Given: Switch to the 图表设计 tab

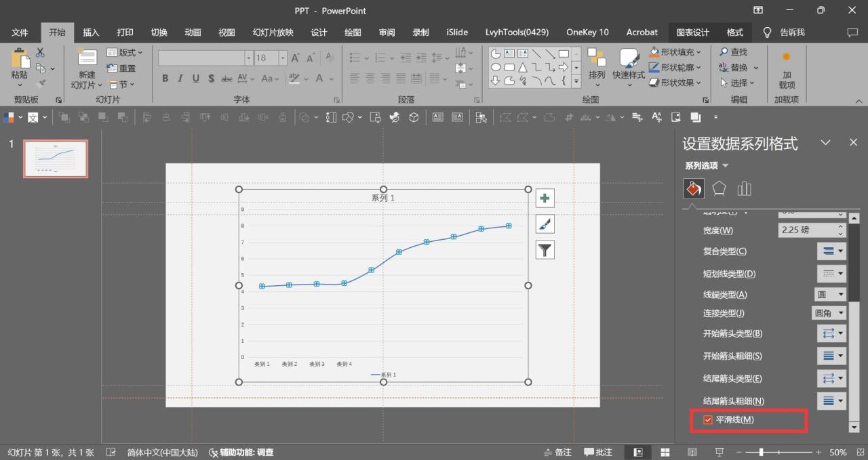Looking at the screenshot, I should click(x=692, y=32).
